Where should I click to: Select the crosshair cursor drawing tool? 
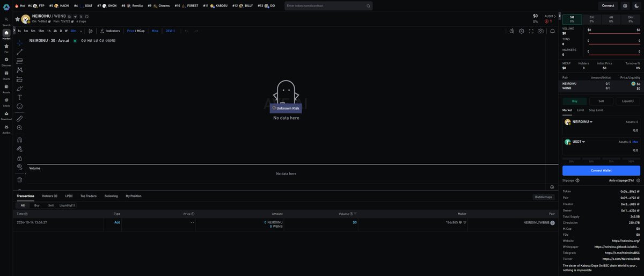20,43
